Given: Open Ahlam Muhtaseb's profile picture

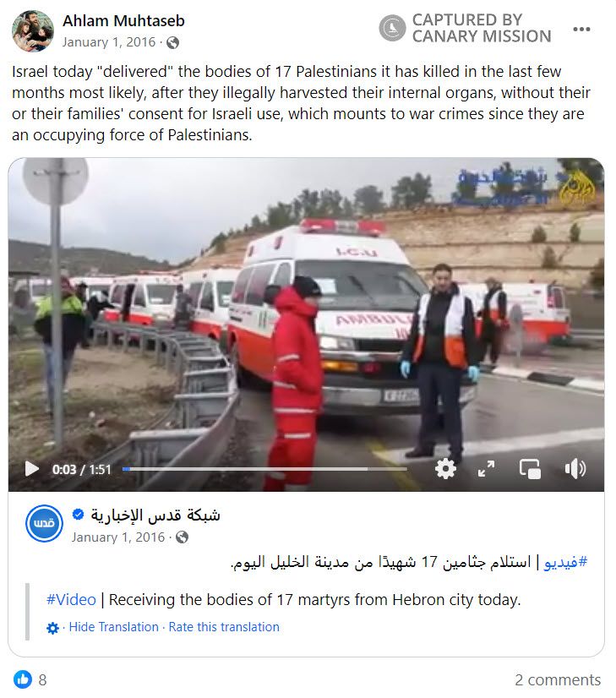Looking at the screenshot, I should click(32, 30).
